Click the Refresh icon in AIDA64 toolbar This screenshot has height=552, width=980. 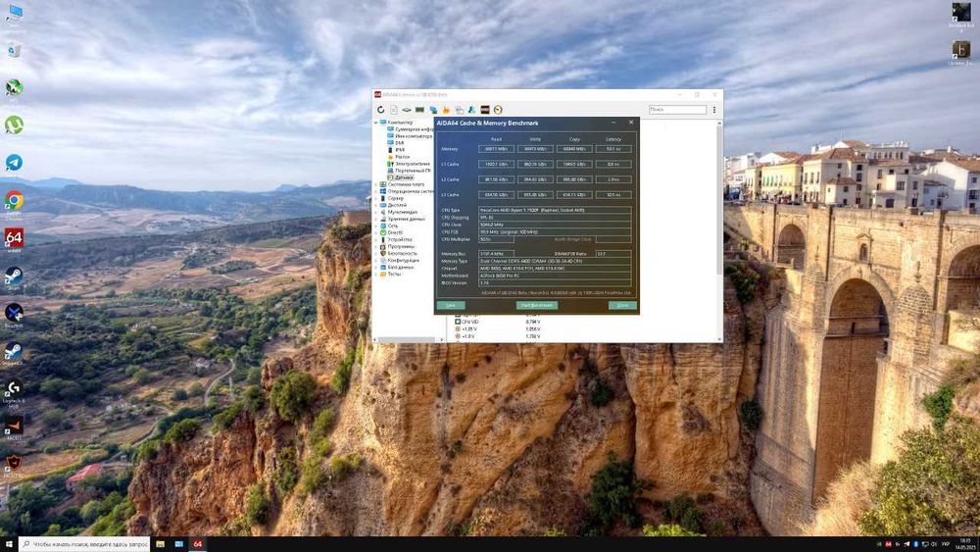380,110
